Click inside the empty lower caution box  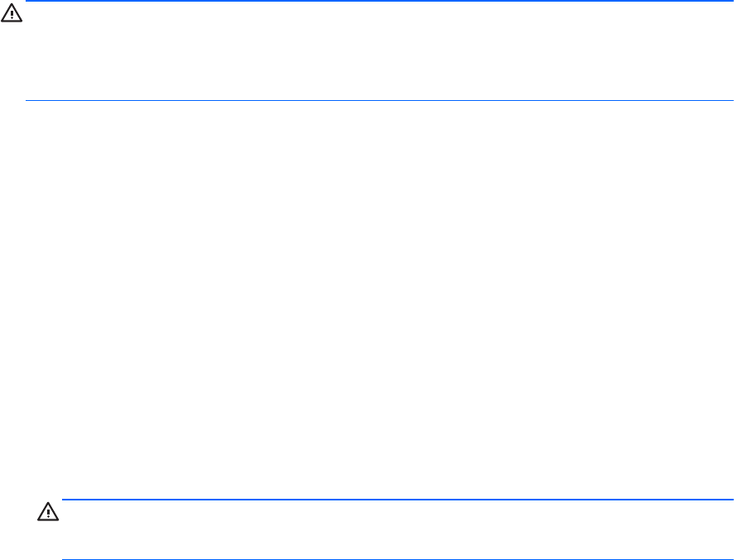(397, 529)
